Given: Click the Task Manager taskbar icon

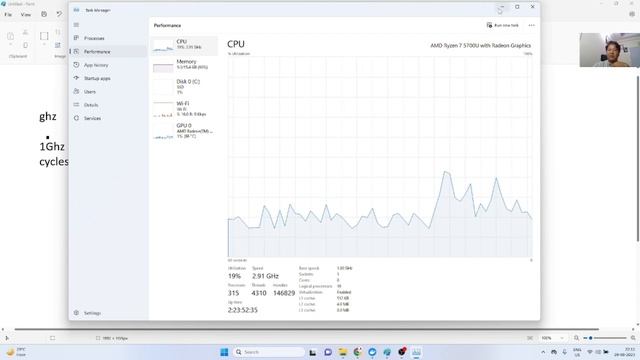Looking at the screenshot, I should pos(416,352).
